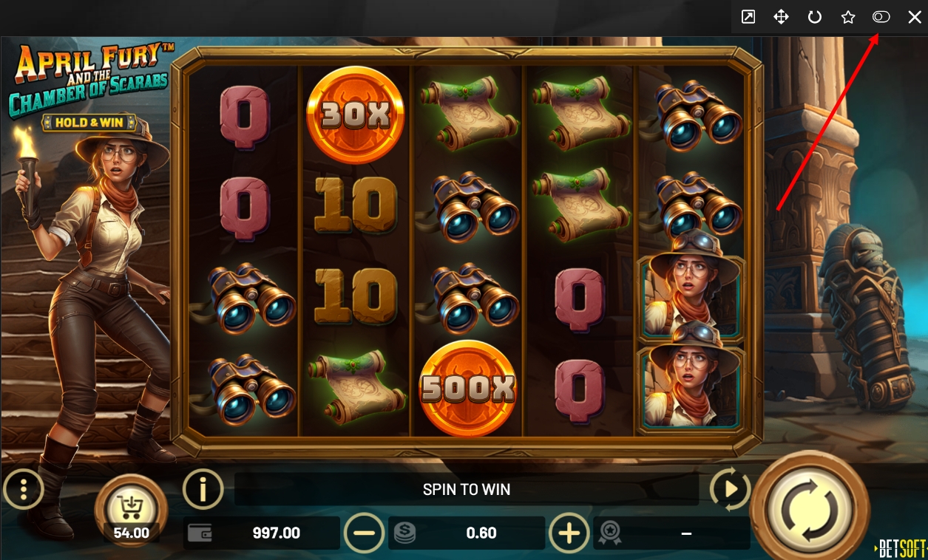Toggle the switch in the top bar
Viewport: 928px width, 560px height.
881,17
